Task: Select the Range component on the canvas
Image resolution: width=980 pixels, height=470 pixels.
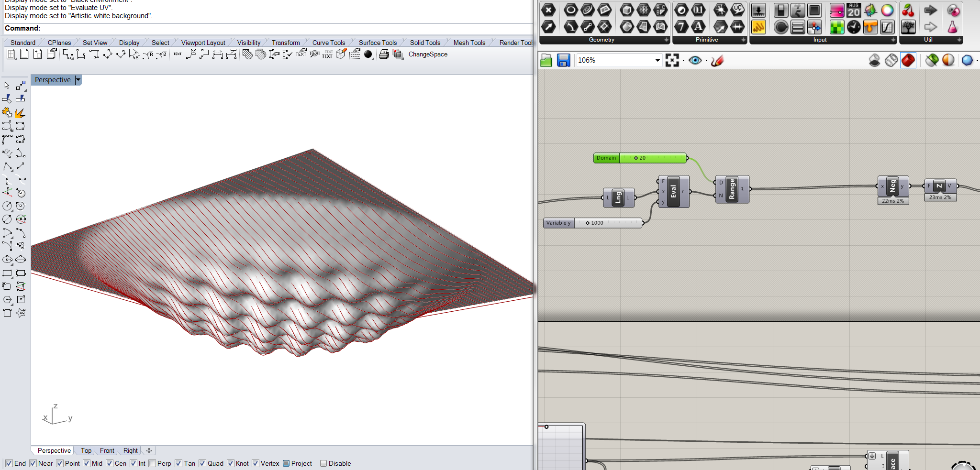Action: pyautogui.click(x=732, y=189)
